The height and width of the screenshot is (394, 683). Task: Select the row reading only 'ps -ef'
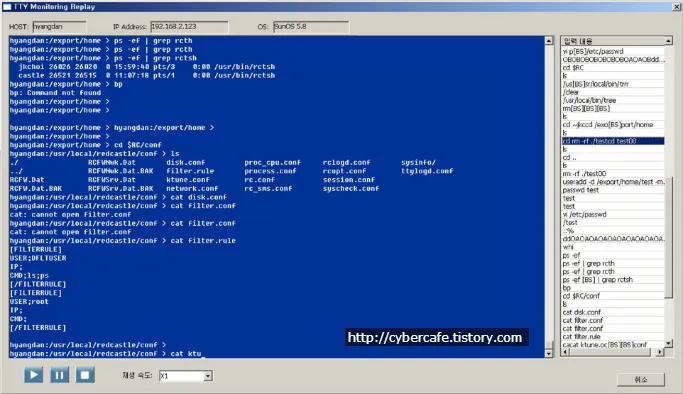click(613, 255)
